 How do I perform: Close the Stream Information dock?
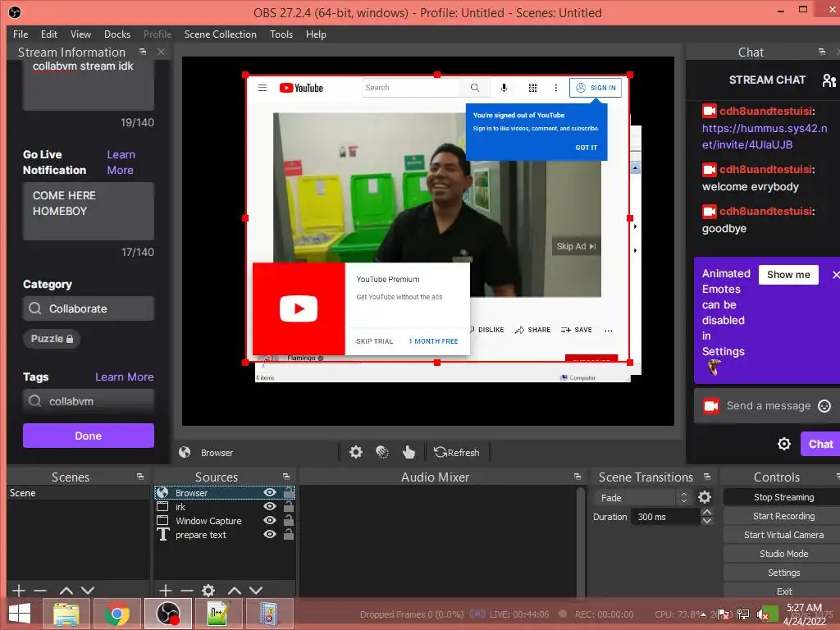pyautogui.click(x=161, y=52)
